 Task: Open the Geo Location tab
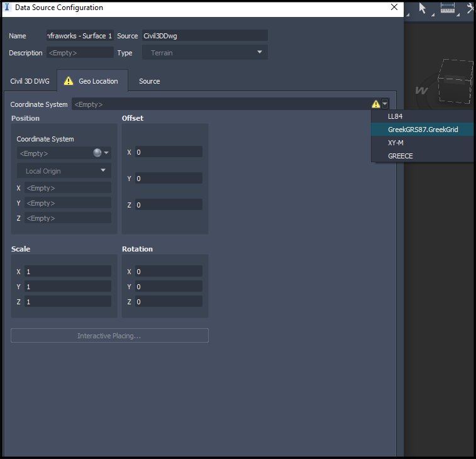pos(92,80)
